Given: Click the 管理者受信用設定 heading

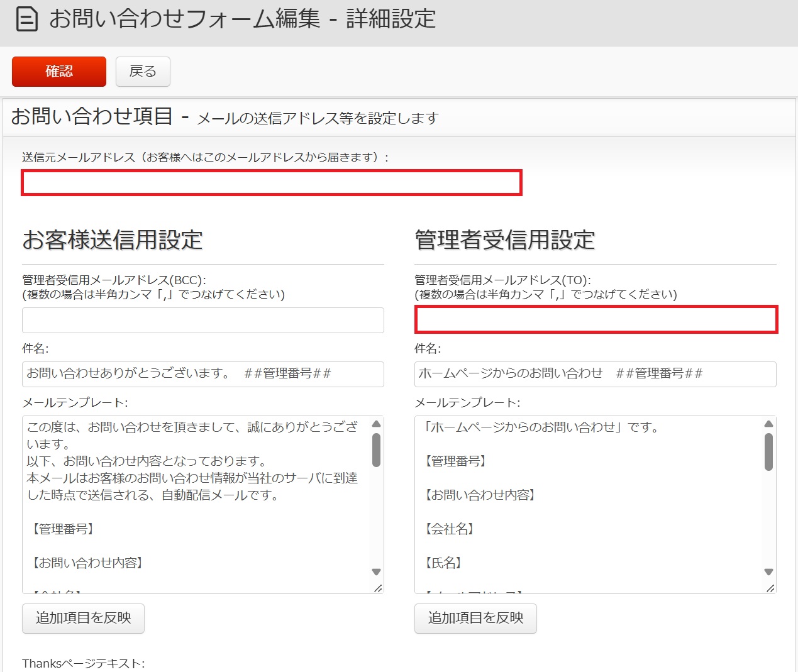Looking at the screenshot, I should pos(505,240).
